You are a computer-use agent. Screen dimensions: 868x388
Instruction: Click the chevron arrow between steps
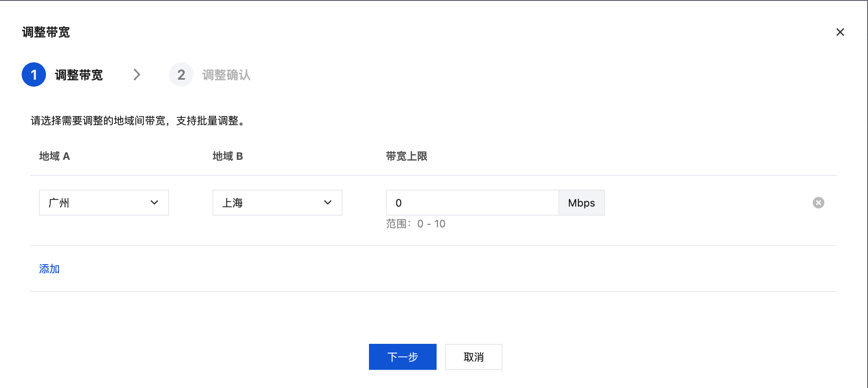(x=137, y=74)
